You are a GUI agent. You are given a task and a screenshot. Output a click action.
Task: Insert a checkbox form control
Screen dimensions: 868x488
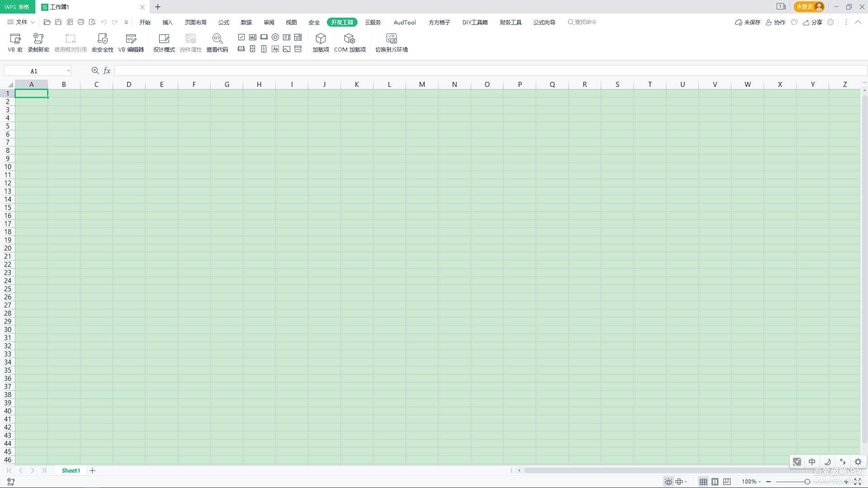tap(241, 37)
